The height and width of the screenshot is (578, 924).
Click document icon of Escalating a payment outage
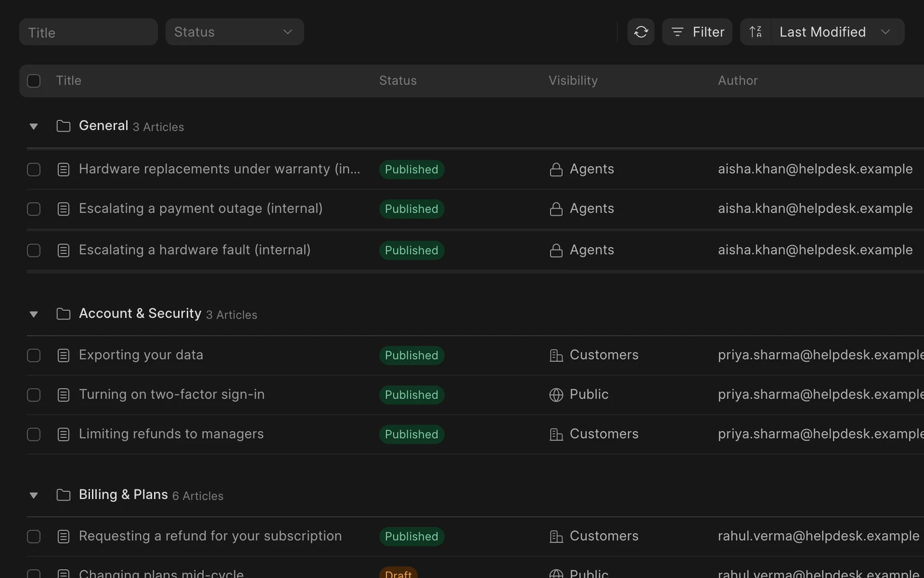pyautogui.click(x=63, y=209)
